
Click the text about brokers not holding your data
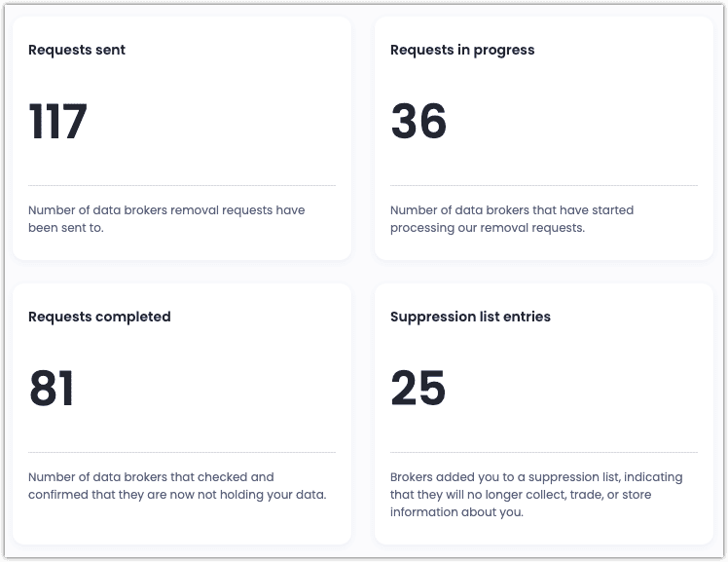[x=177, y=486]
